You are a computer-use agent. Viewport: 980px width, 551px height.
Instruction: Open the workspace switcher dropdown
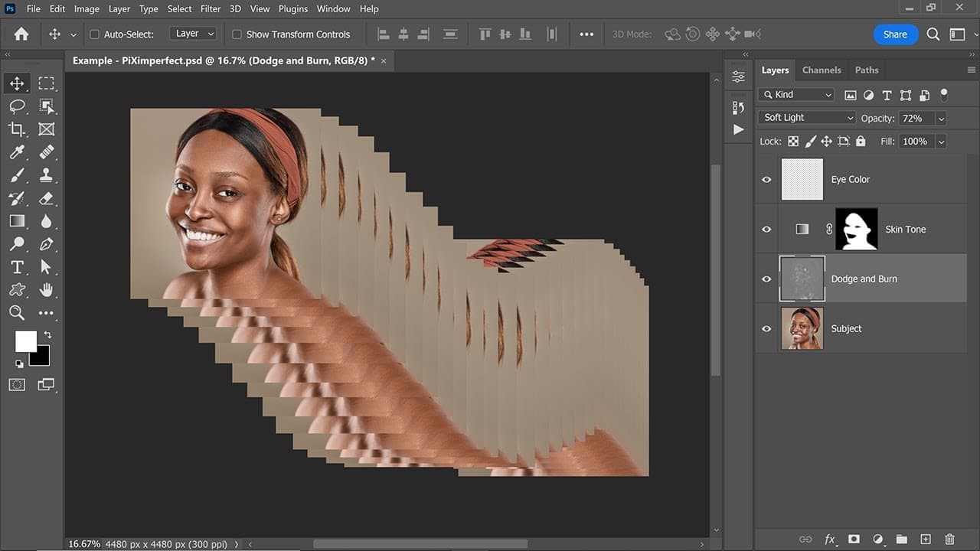point(958,34)
